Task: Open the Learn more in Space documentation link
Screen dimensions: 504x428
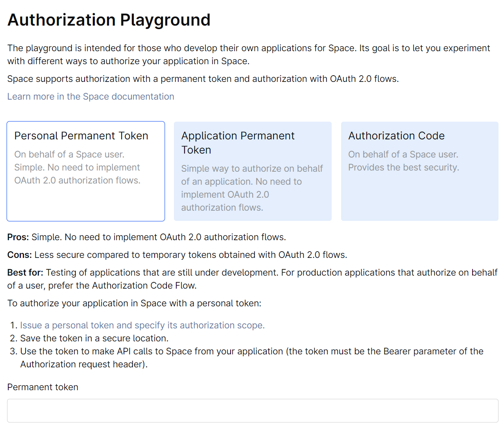Action: pos(90,96)
